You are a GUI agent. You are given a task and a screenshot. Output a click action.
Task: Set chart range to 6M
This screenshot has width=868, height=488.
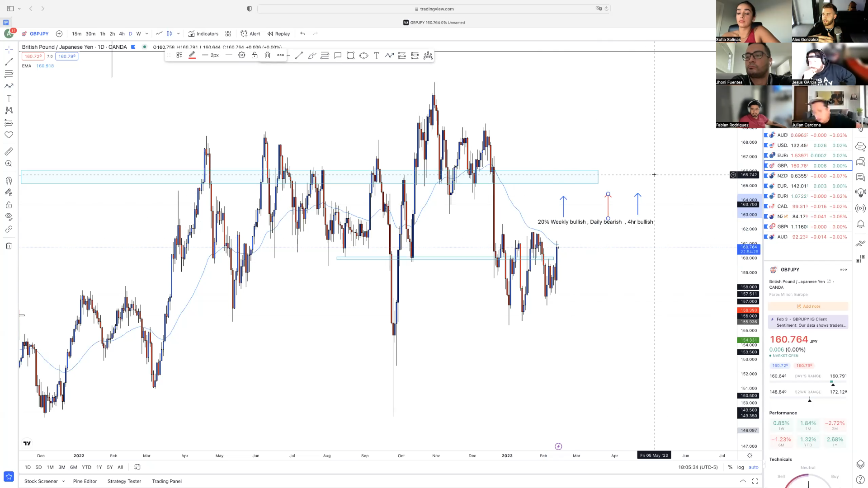74,467
